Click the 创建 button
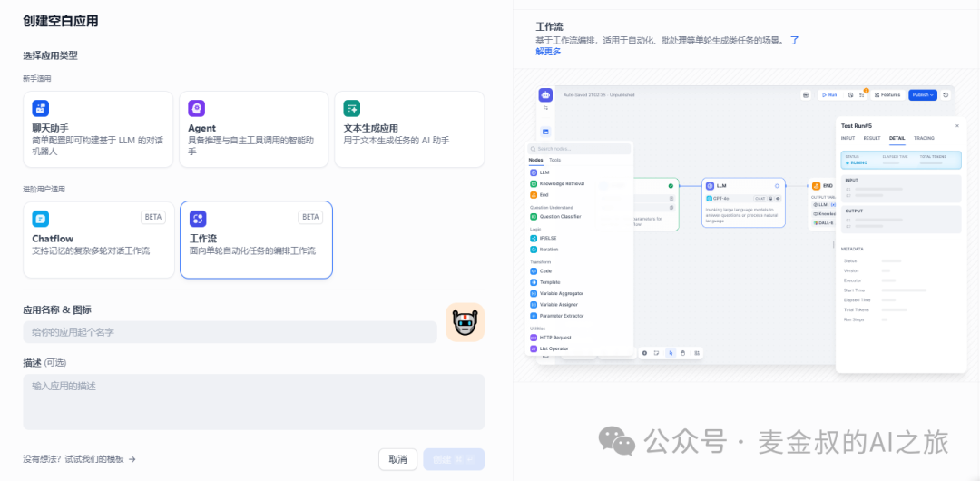980x481 pixels. 454,460
